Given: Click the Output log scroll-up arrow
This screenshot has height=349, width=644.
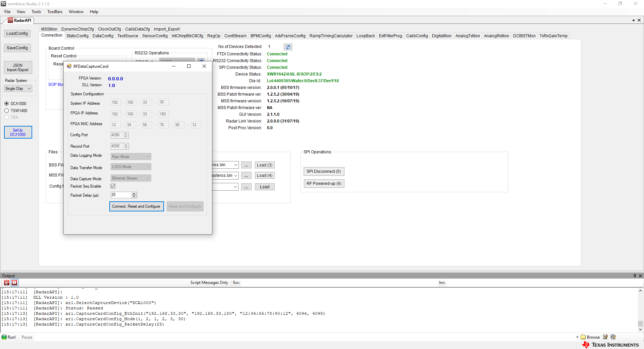Looking at the screenshot, I should pos(640,291).
